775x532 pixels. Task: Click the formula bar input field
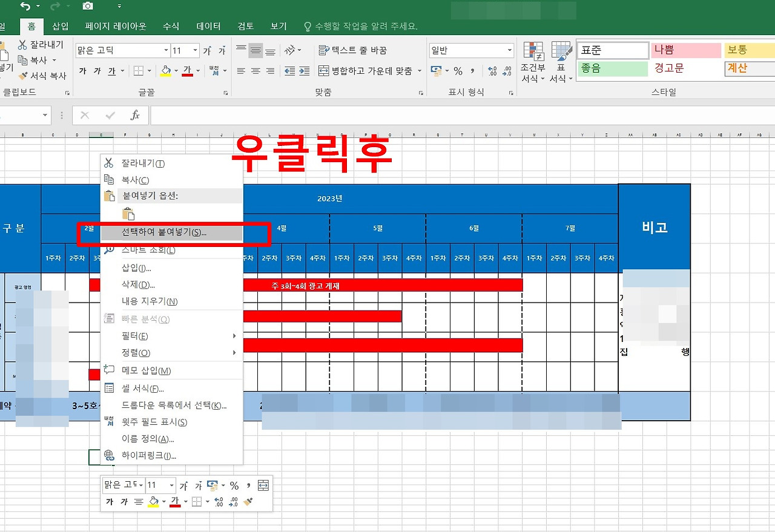coord(463,115)
